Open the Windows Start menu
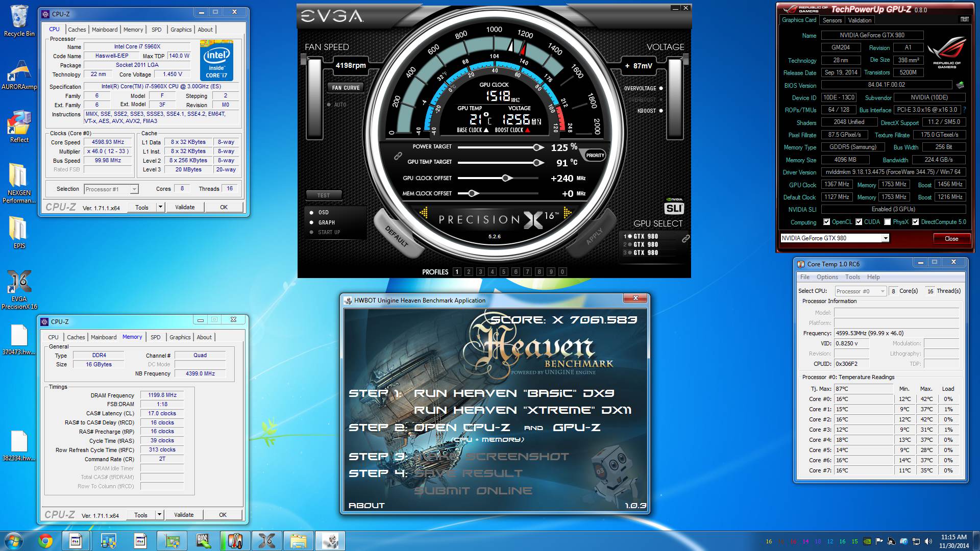Viewport: 980px width, 551px height. [x=14, y=541]
